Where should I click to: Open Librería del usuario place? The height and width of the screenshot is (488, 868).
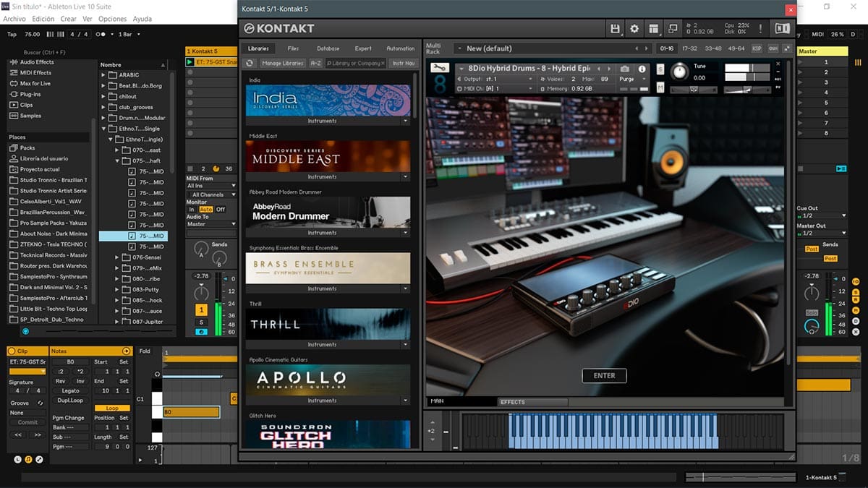[39, 158]
